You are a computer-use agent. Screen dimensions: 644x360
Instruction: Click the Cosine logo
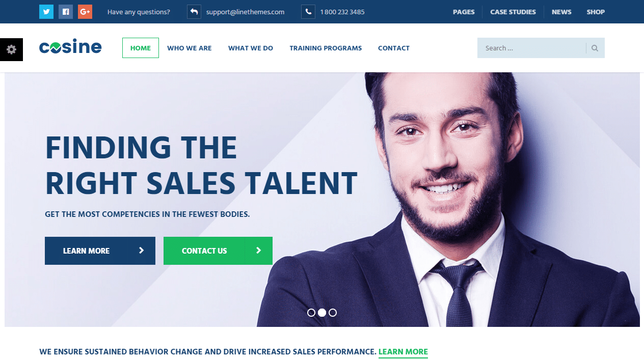[70, 47]
